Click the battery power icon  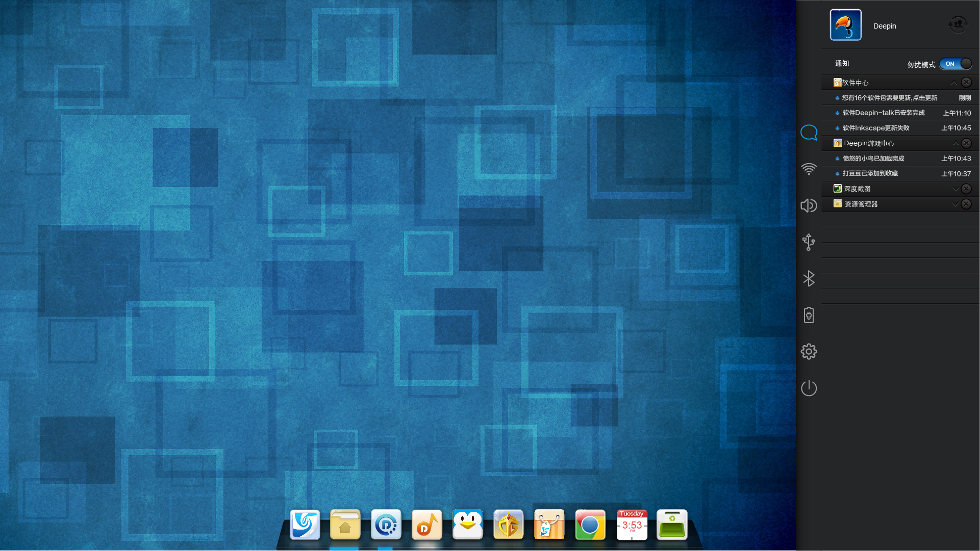click(809, 315)
